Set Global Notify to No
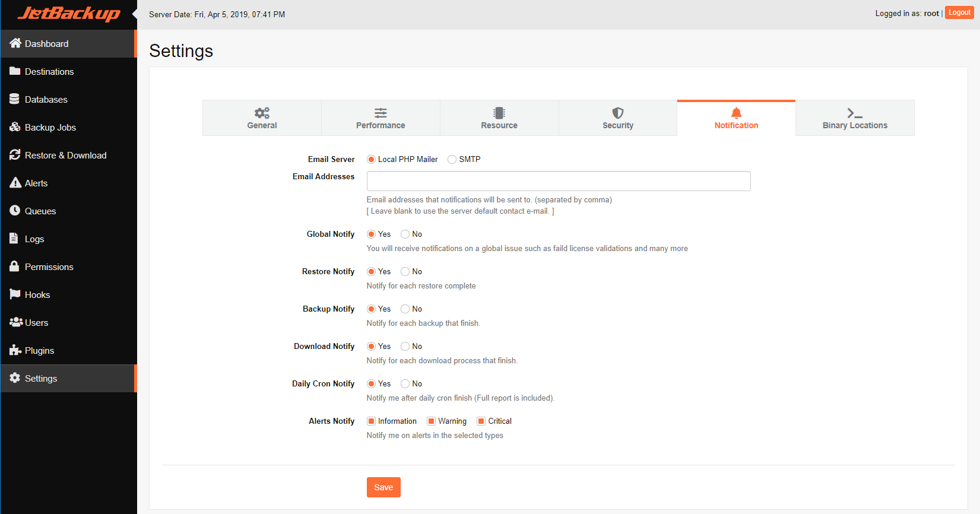This screenshot has width=980, height=514. (x=405, y=234)
